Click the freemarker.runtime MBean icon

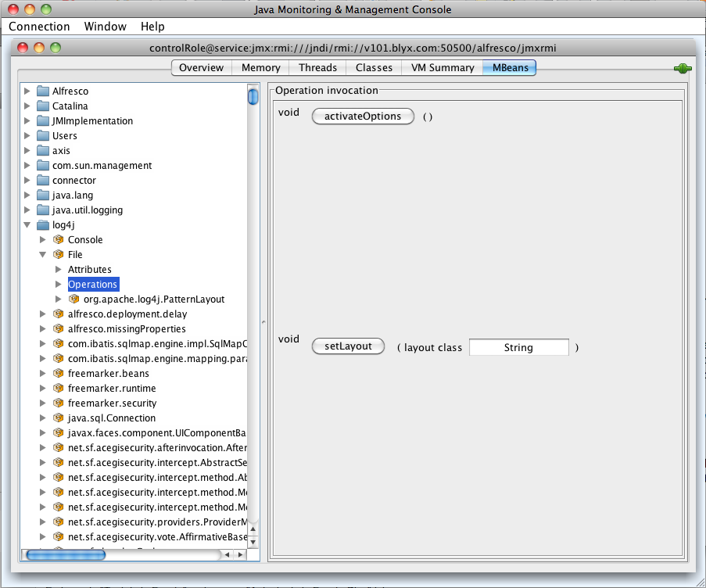pos(58,388)
